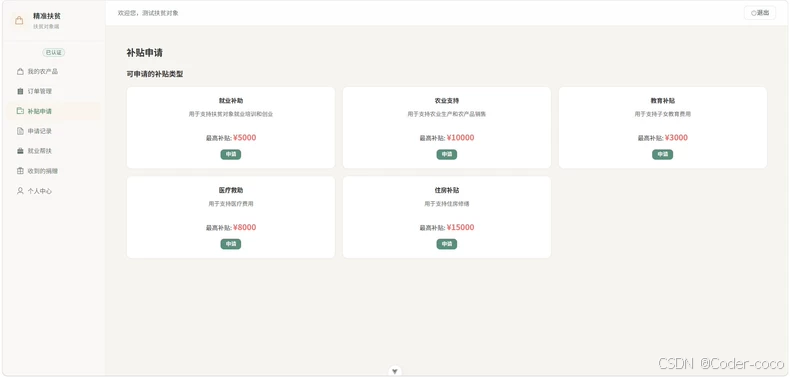Screen dimensions: 790x377
Task: Open 个人中心 user icon
Action: point(20,191)
